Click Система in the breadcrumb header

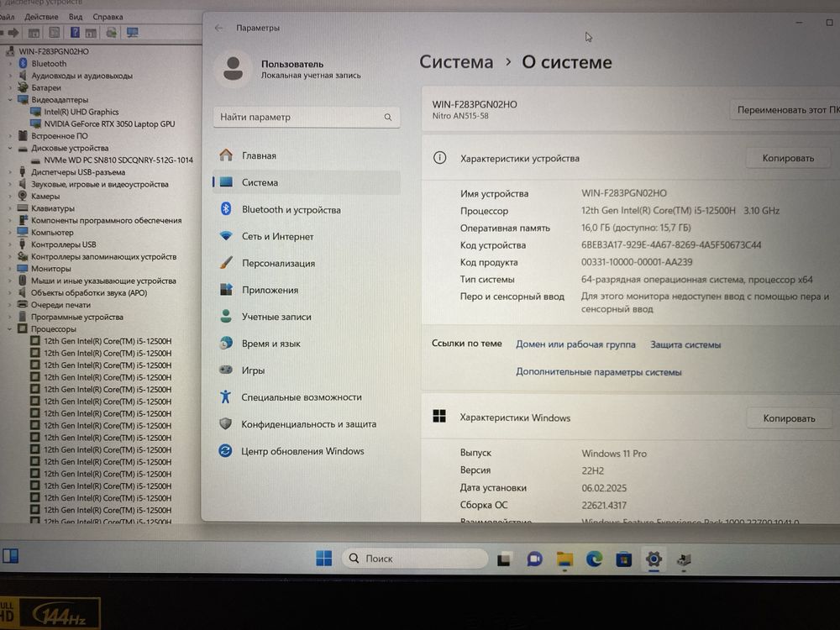456,62
